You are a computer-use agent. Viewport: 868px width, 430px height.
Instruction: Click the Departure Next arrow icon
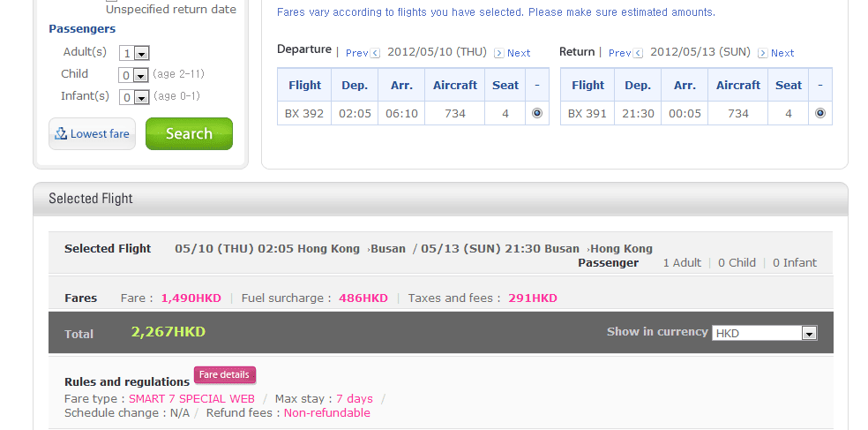point(498,53)
